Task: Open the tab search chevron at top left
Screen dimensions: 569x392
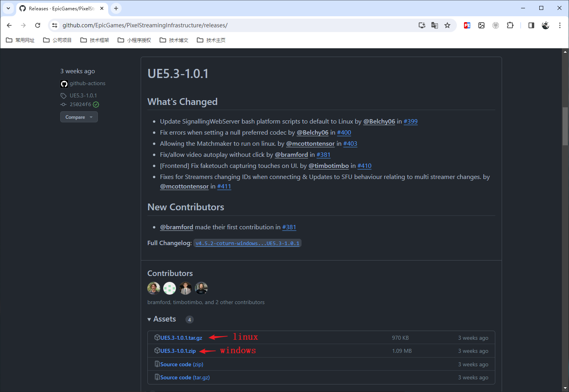Action: 8,8
